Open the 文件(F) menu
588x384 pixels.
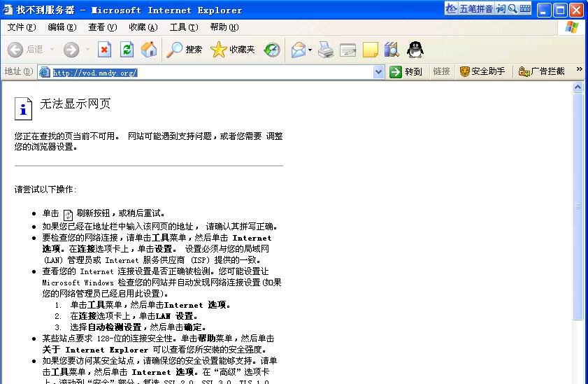(x=22, y=27)
